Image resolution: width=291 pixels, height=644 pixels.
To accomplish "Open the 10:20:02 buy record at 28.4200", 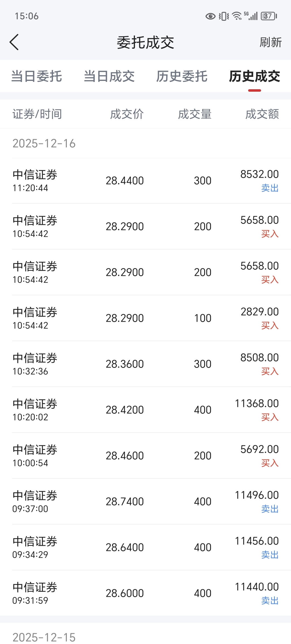I will (145, 410).
